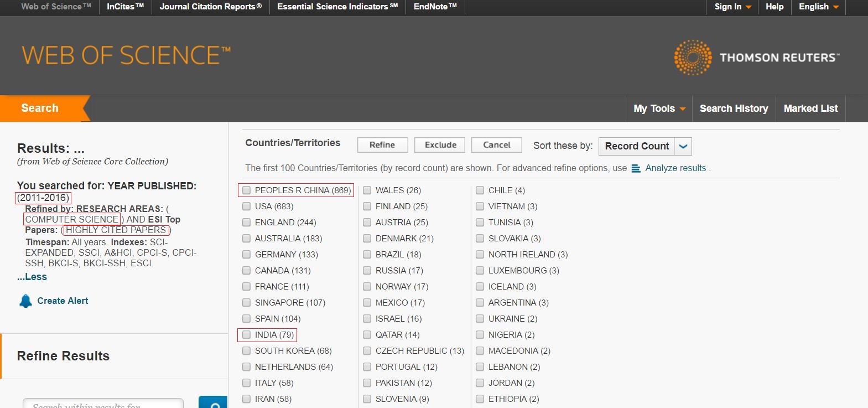Check the IRAN (58) checkbox
Screen dimensions: 868x408
[x=247, y=399]
